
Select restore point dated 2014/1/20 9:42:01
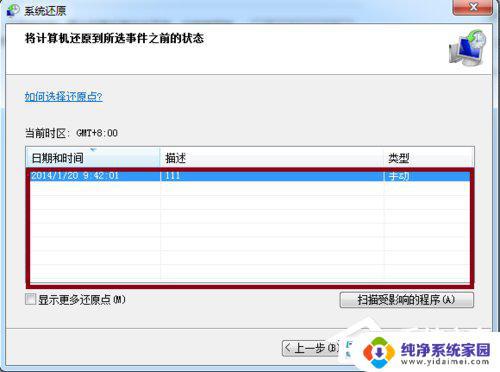[x=250, y=176]
